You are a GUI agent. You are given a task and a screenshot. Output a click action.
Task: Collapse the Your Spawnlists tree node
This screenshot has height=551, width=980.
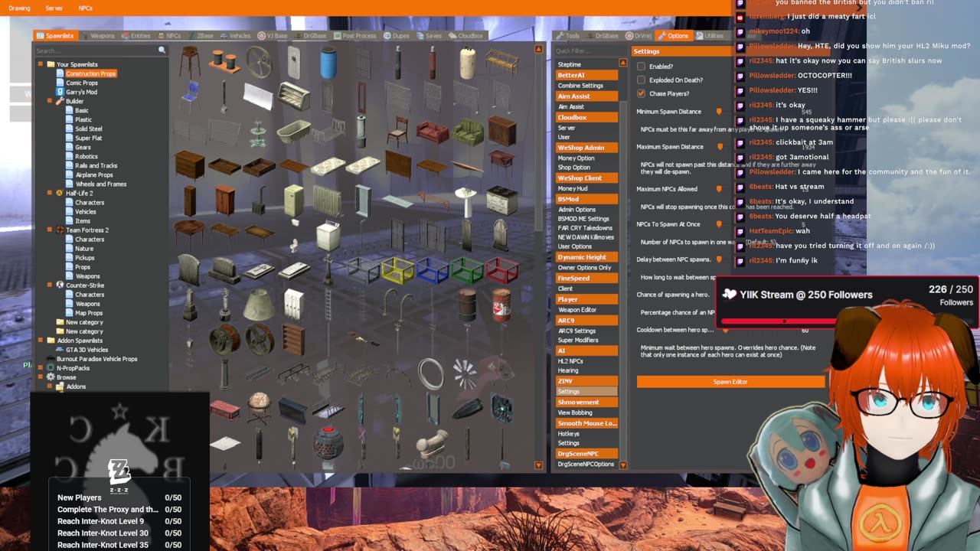[x=41, y=64]
